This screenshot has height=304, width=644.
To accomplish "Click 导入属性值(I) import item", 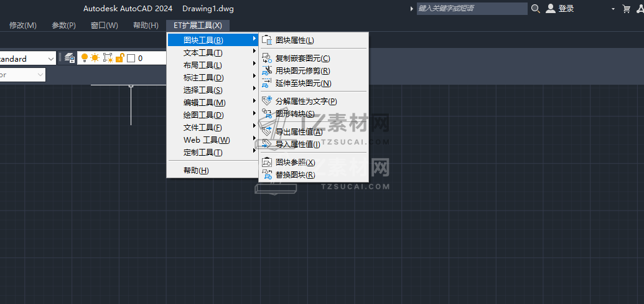I will click(x=314, y=145).
